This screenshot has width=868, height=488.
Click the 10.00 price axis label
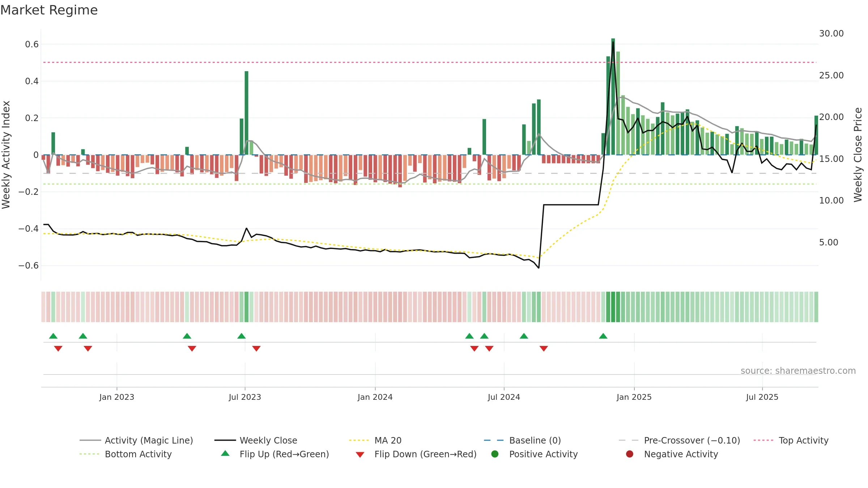click(831, 201)
